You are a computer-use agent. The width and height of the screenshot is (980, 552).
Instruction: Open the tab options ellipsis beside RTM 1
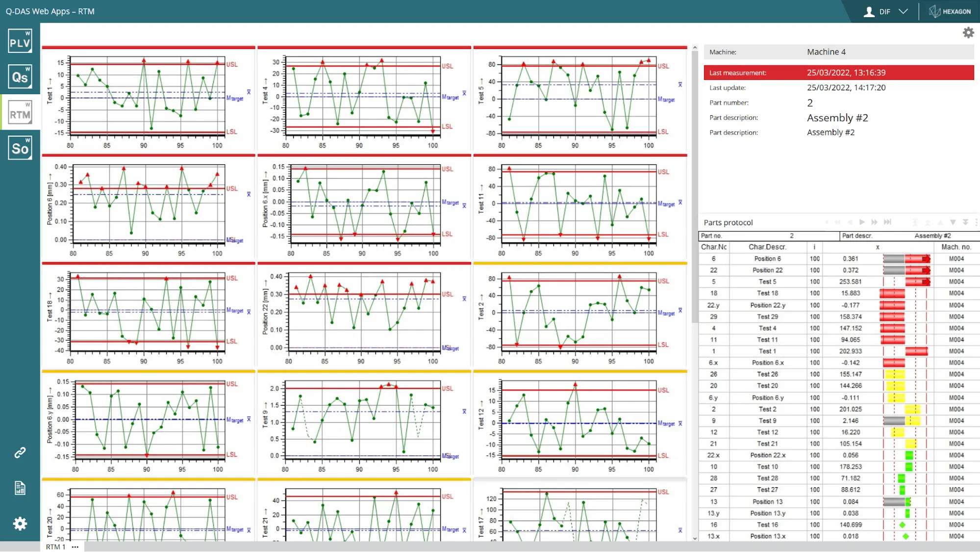(x=75, y=547)
